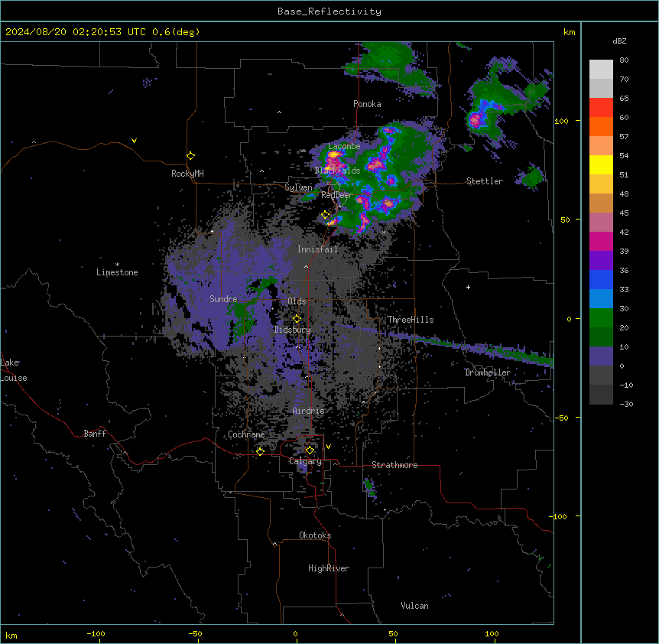Select the yellow diamond marker south of RedDeer
Screen dimensions: 659x644
[x=326, y=215]
